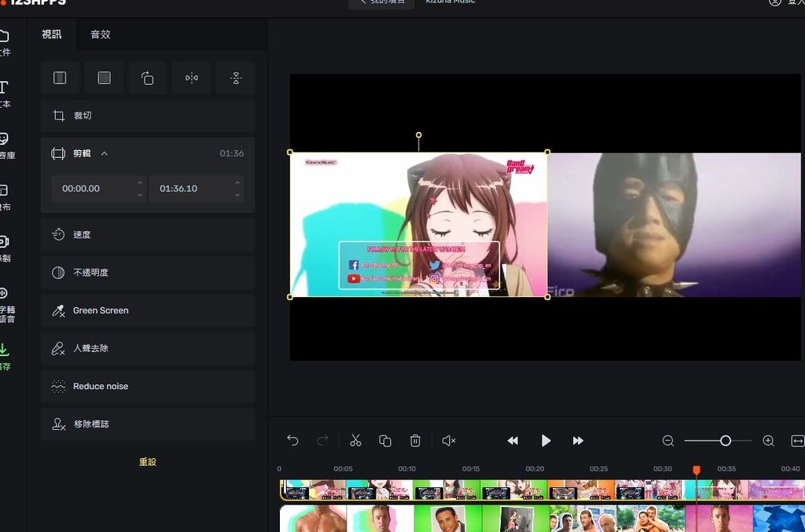Switch to the 視訊 video tab
Screen dimensions: 805x532
coord(51,35)
